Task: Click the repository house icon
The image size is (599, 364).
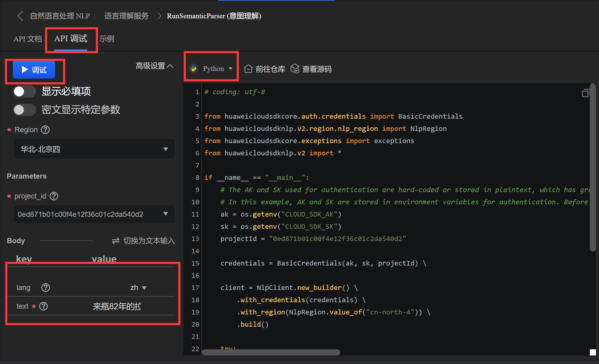Action: point(248,69)
